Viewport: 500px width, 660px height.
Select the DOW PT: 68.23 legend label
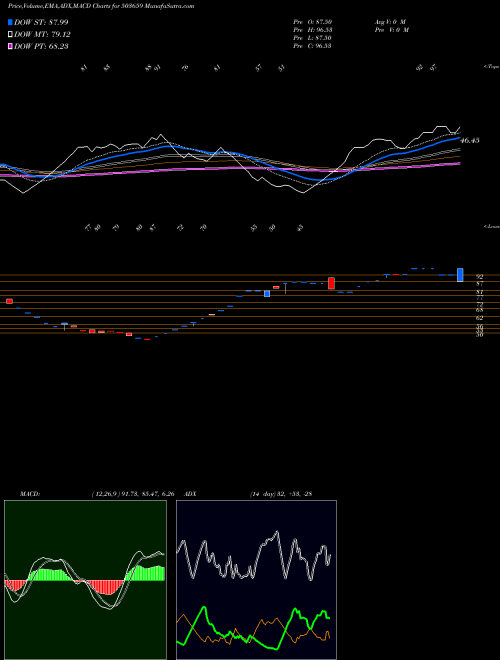(41, 47)
